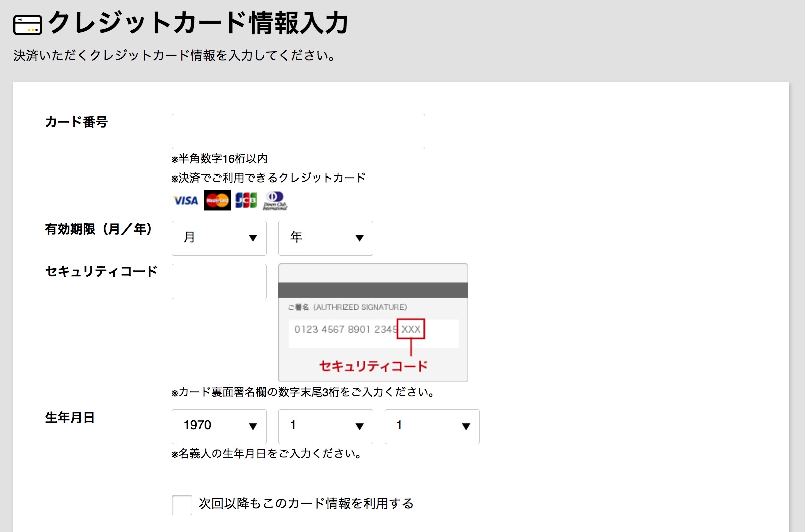This screenshot has height=532, width=805.
Task: Click the credit card icon beside the page title
Action: (x=28, y=25)
